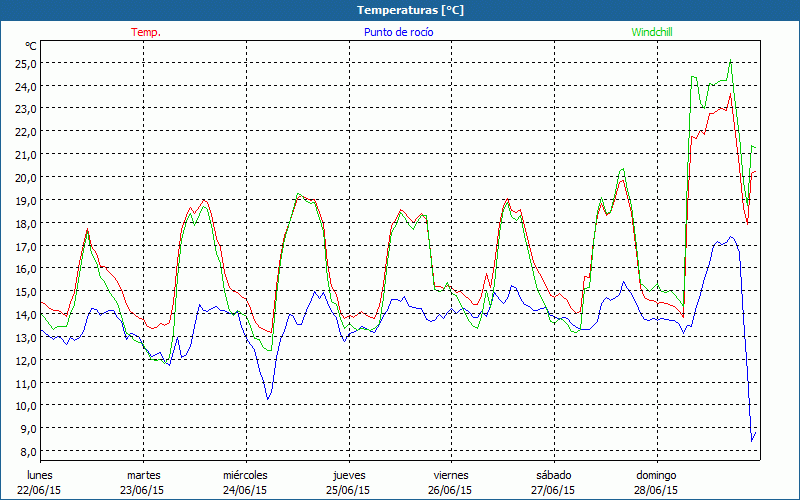
Task: Select the red Temp. legend label
Action: click(146, 32)
